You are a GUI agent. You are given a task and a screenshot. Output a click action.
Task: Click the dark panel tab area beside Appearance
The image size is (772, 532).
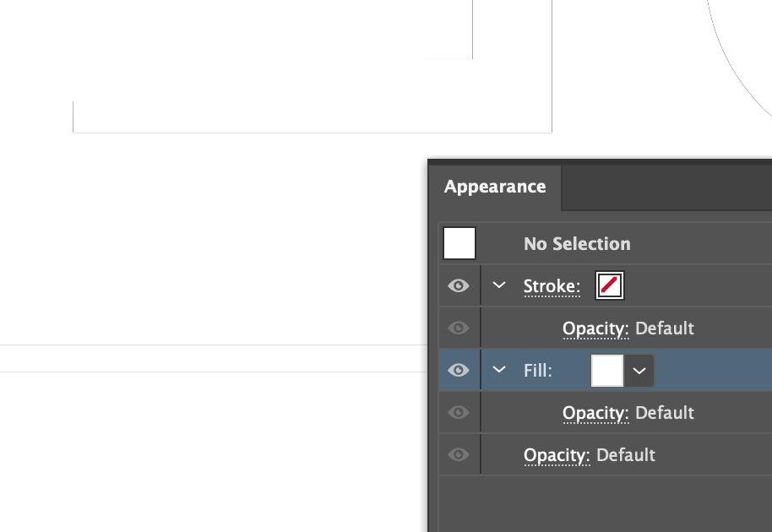pyautogui.click(x=667, y=187)
